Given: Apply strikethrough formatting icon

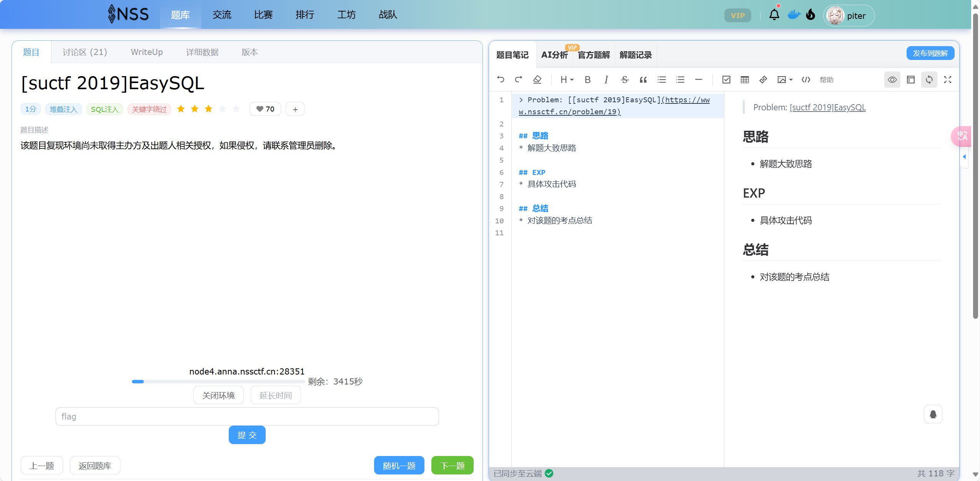Looking at the screenshot, I should point(624,80).
